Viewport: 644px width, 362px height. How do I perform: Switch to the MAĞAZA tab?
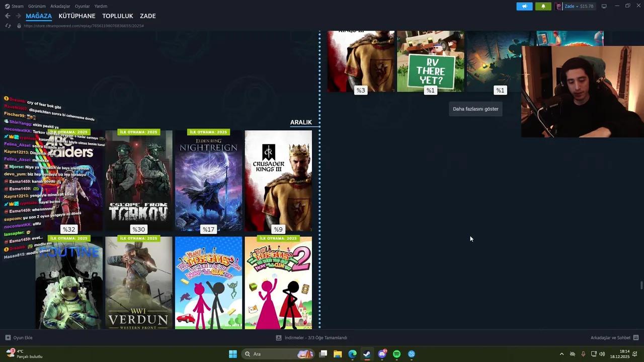tap(39, 16)
